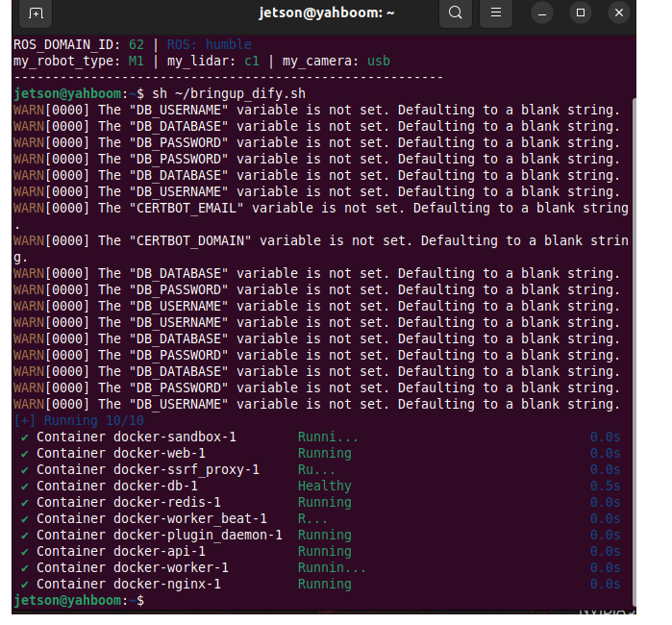Viewport: 672px width, 625px height.
Task: Click the my_lidar value c1
Action: [x=252, y=61]
